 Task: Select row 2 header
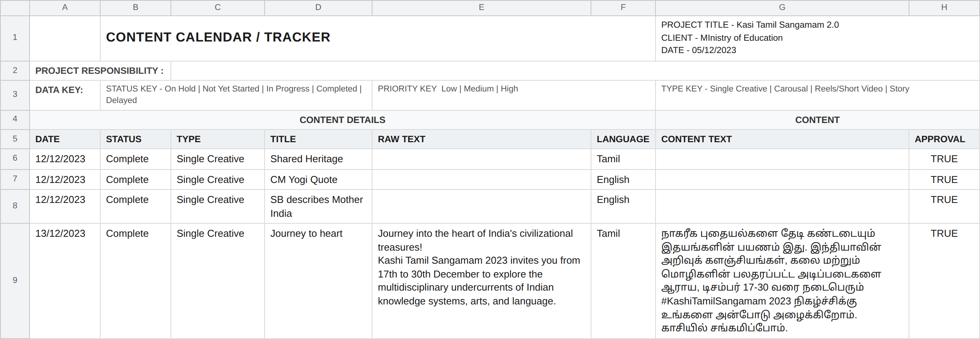point(15,70)
